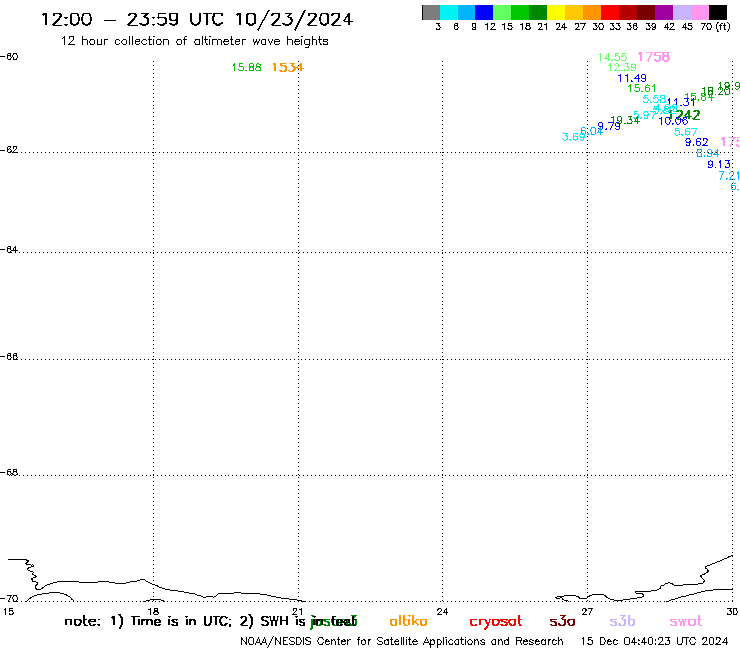Viewport: 740px width, 650px height.
Task: Click the longitude axis label 18
Action: pos(153,612)
